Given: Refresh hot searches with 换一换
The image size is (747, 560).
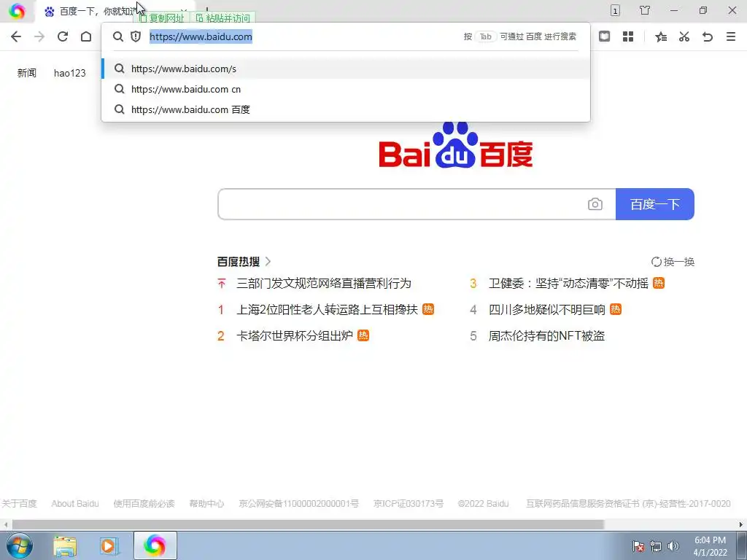Looking at the screenshot, I should click(673, 262).
